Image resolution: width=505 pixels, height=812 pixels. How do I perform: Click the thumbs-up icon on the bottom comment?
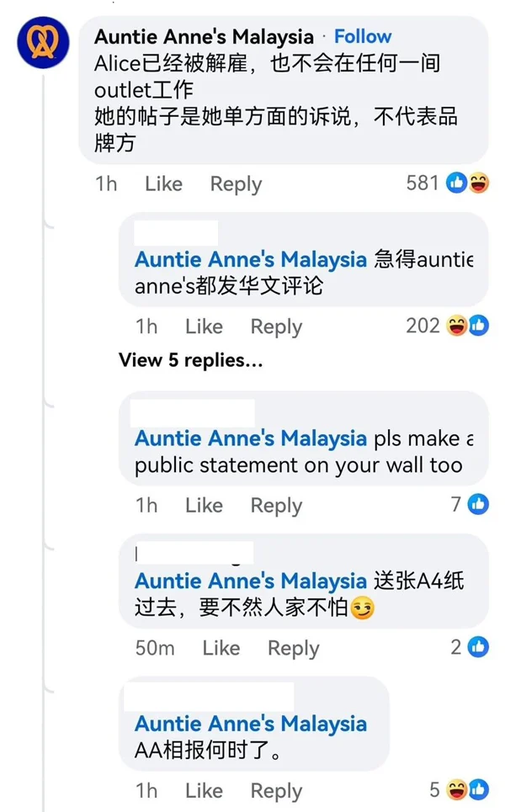click(x=480, y=788)
